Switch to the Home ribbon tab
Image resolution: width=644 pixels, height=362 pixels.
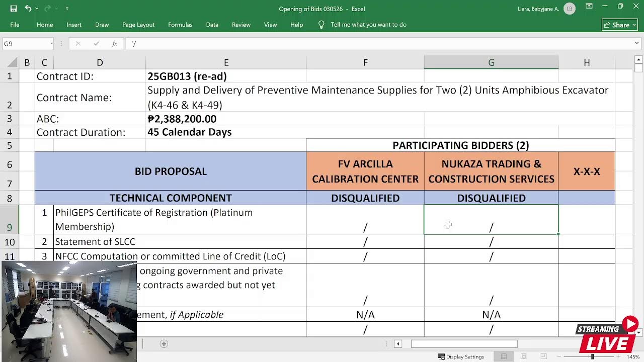45,25
